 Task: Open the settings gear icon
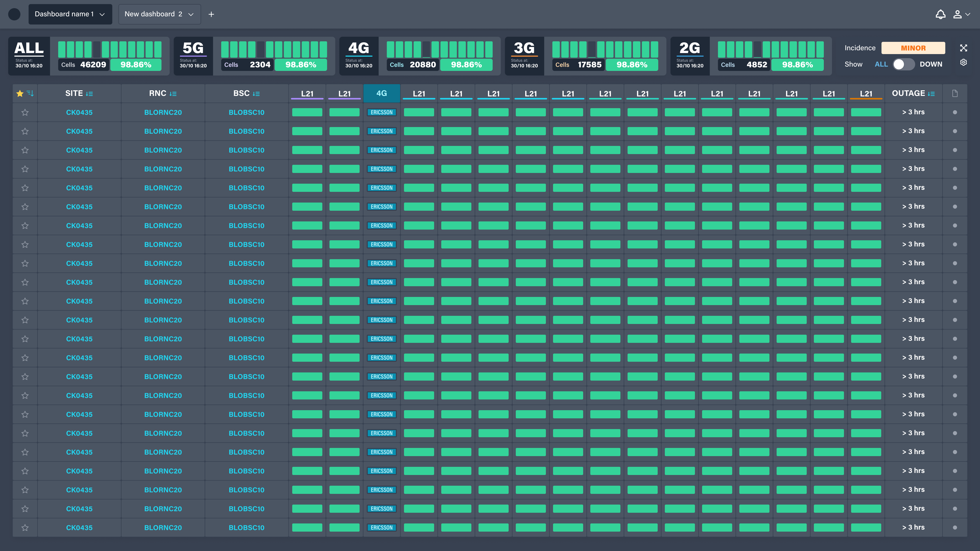tap(964, 62)
